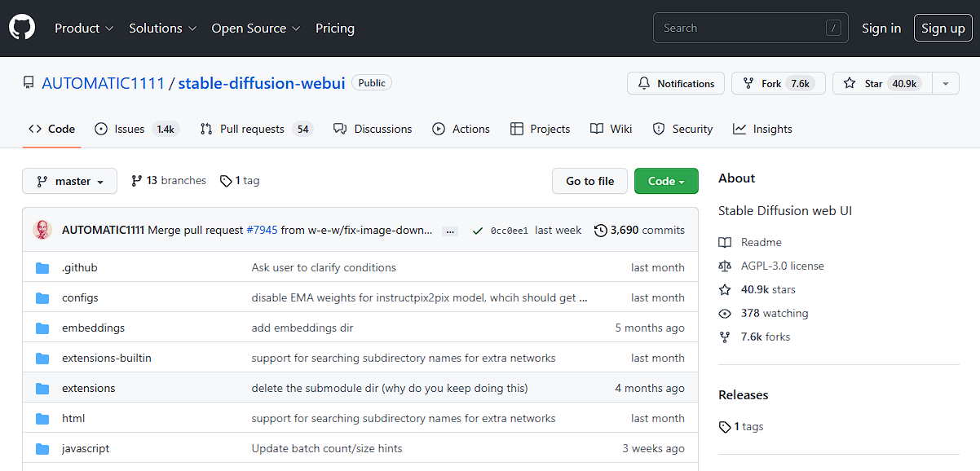Open the Open Source dropdown
The height and width of the screenshot is (471, 980).
(x=256, y=28)
